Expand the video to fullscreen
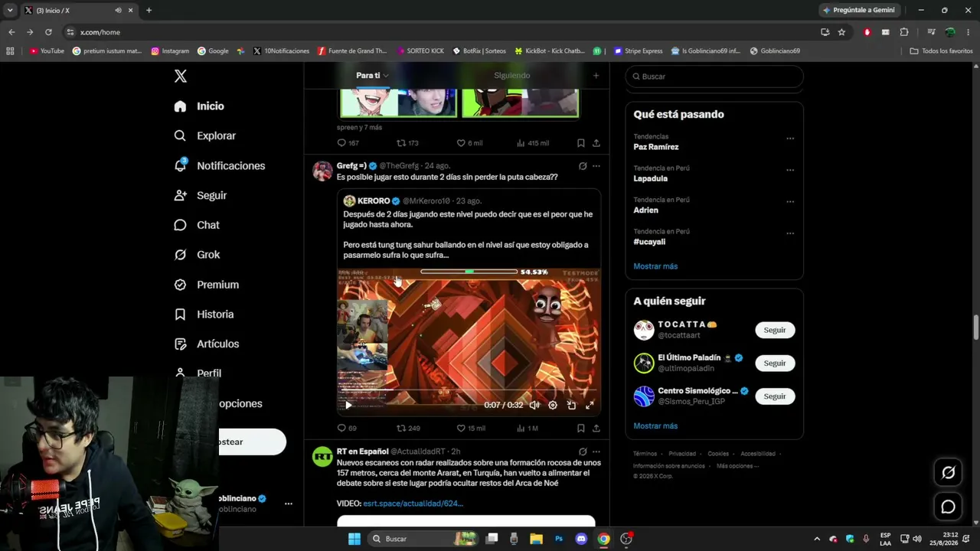The height and width of the screenshot is (551, 980). point(590,405)
